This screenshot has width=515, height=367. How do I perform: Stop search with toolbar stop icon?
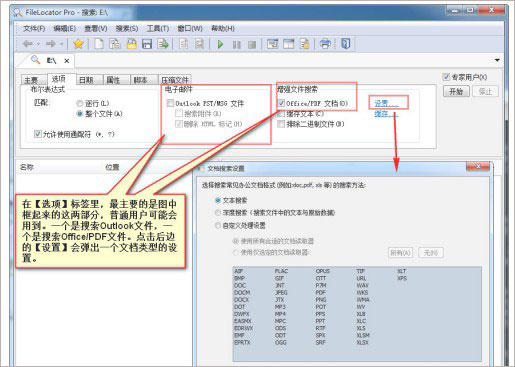click(252, 44)
